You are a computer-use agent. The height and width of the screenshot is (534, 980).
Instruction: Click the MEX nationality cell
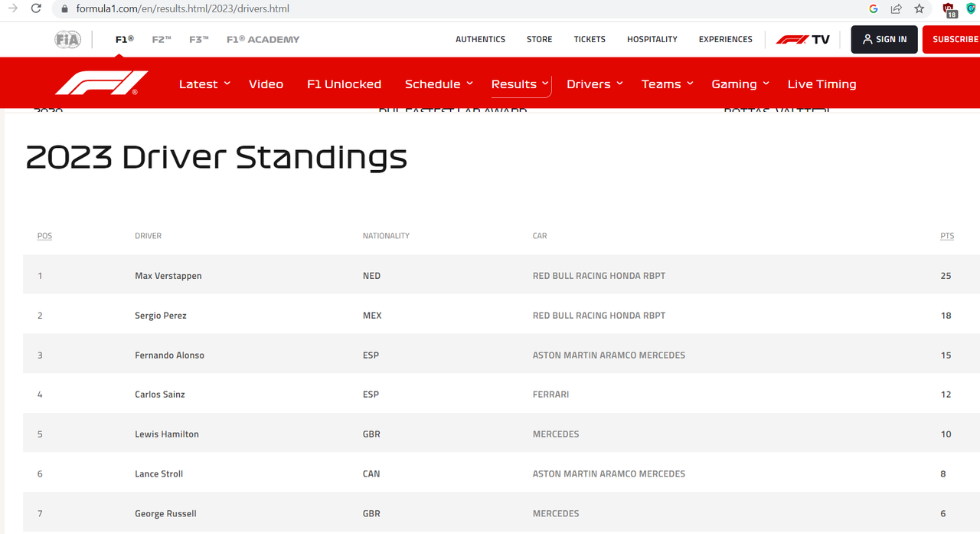pyautogui.click(x=372, y=316)
